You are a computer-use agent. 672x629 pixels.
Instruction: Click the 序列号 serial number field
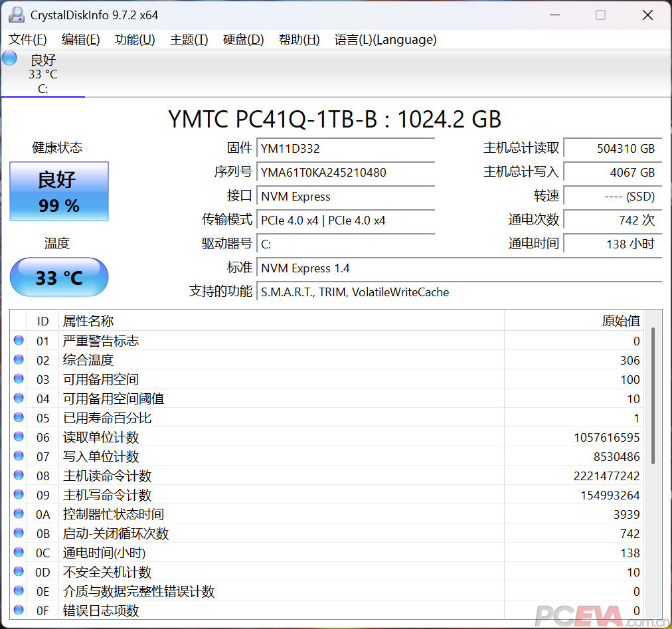pos(345,173)
